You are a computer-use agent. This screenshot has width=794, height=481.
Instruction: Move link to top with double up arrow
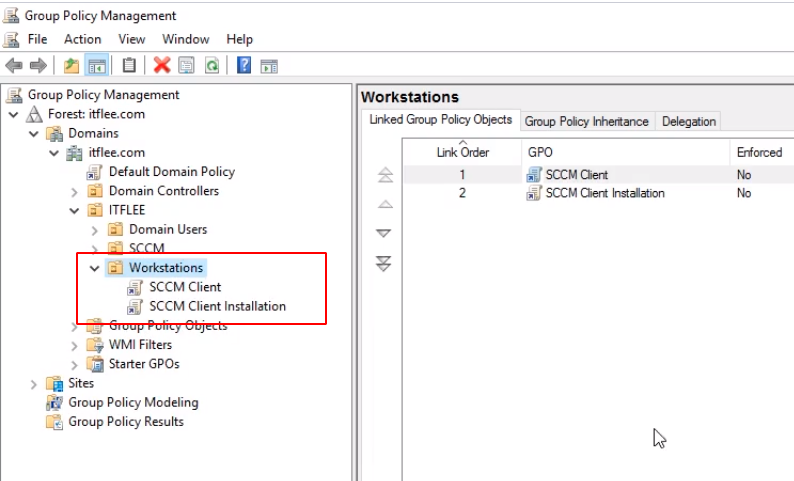(385, 175)
